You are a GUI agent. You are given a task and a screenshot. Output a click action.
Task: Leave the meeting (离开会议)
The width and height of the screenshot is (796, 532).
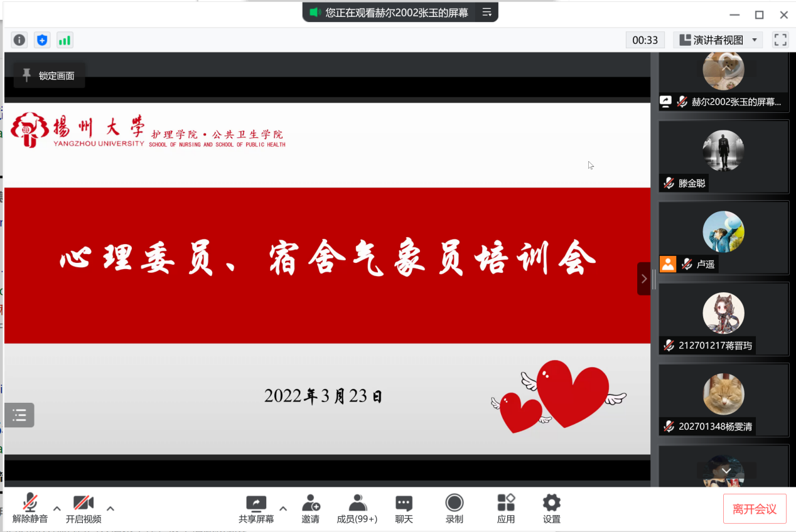[x=755, y=509]
